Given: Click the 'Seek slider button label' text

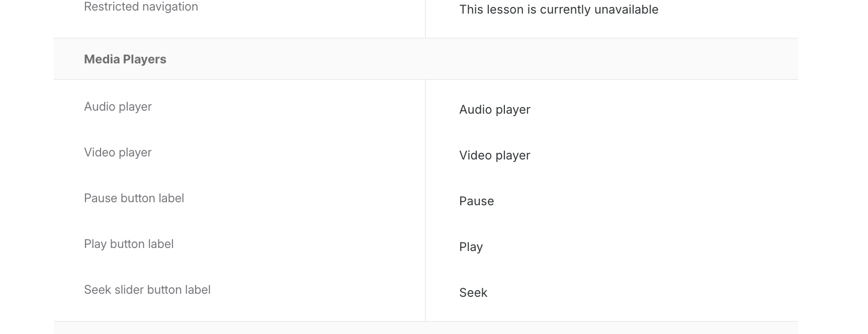Looking at the screenshot, I should point(147,290).
